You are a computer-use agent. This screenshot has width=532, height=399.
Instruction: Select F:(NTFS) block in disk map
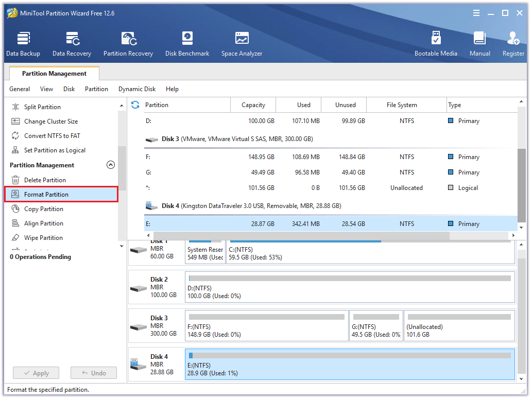click(x=267, y=326)
